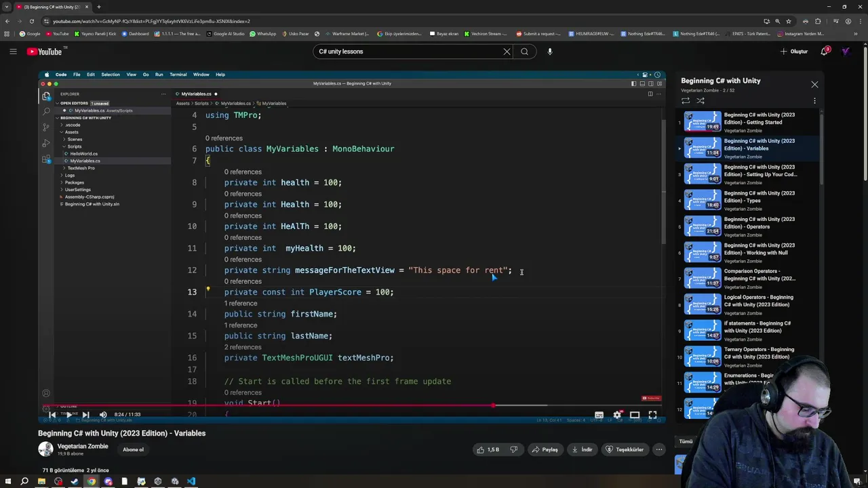This screenshot has height=488, width=868.
Task: Open playlist video Ternary Operators
Action: click(749, 357)
